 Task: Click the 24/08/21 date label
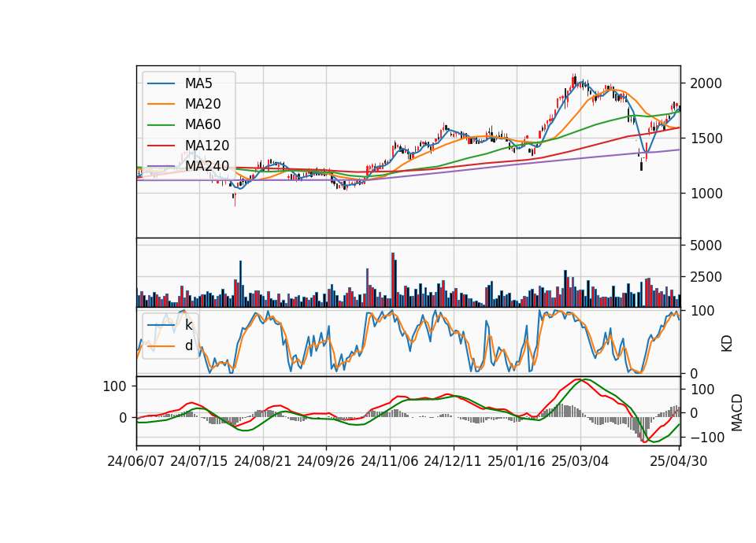[x=263, y=462]
